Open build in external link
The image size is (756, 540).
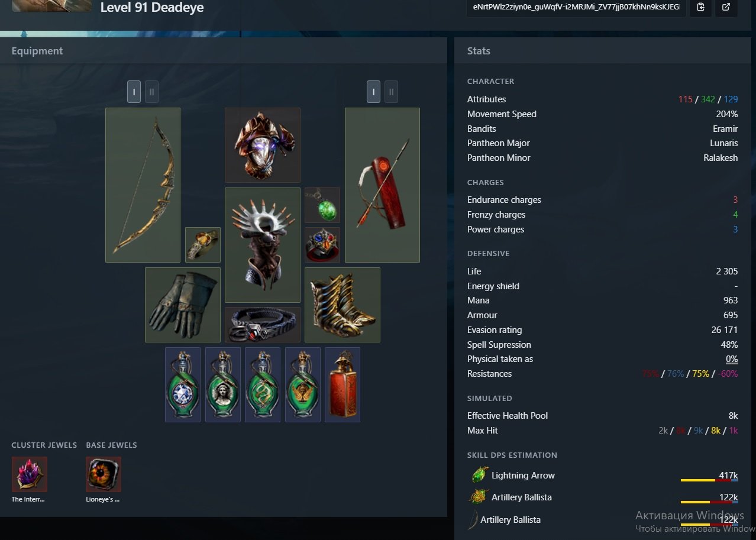[726, 8]
